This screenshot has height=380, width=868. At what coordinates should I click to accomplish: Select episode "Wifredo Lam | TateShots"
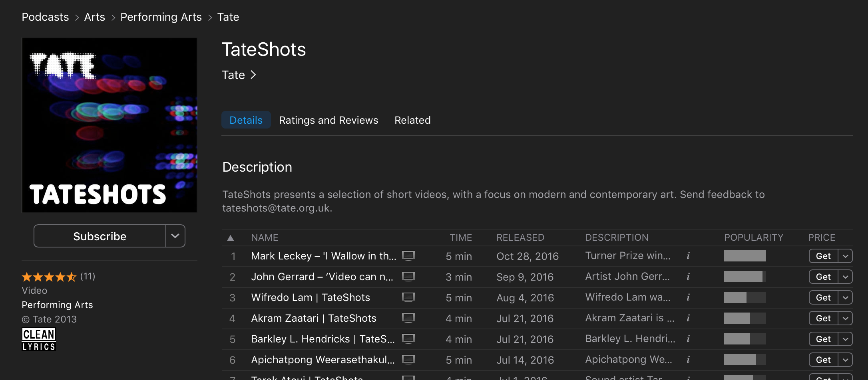point(311,297)
